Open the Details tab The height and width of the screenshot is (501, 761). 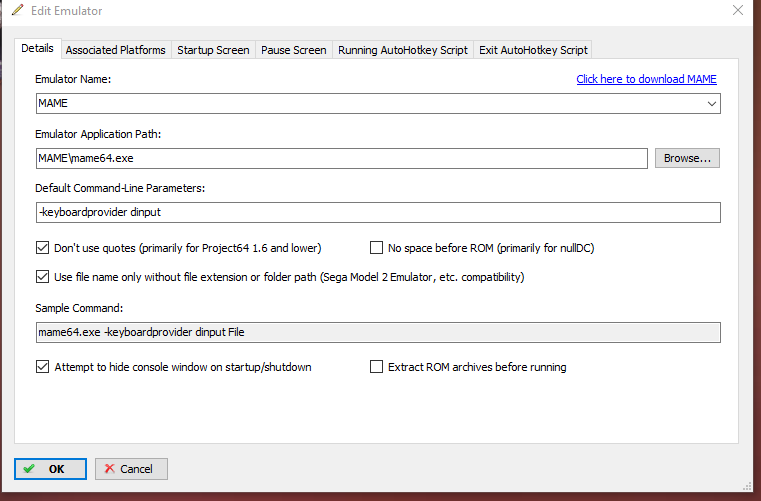pyautogui.click(x=37, y=49)
